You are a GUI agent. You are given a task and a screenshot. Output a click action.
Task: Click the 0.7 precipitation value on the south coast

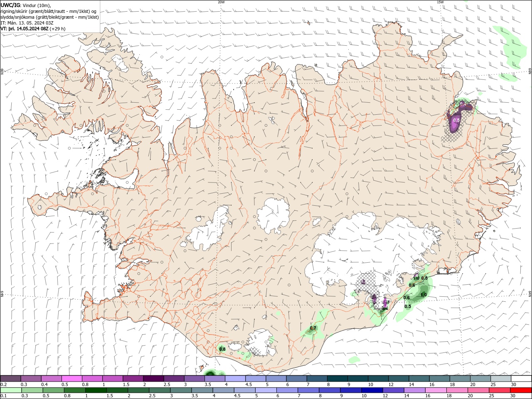click(x=313, y=328)
